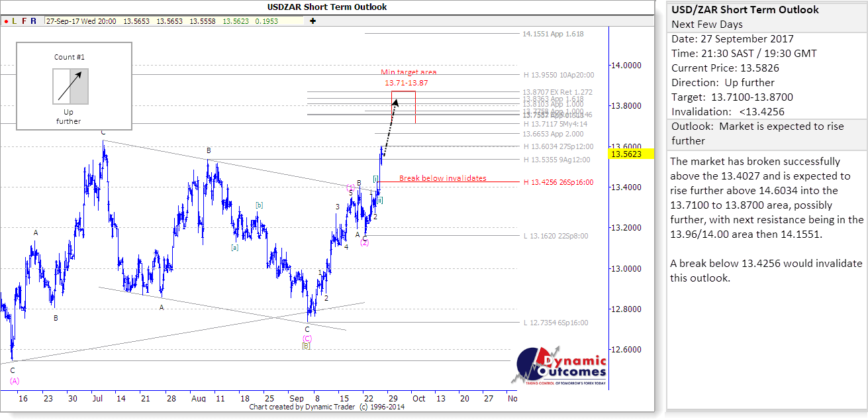
Task: Click the 14.0000 price axis label
Action: [x=625, y=66]
